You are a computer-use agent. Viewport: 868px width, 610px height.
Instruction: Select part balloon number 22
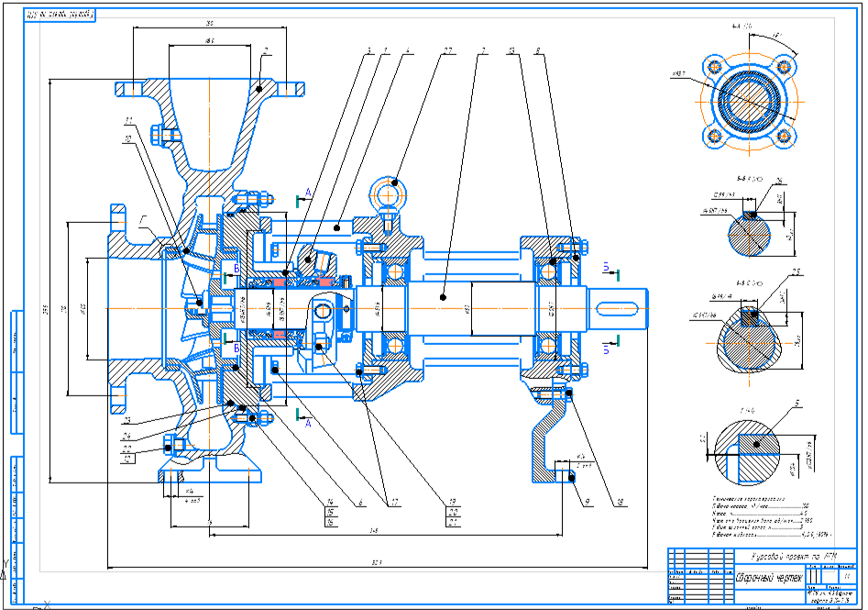click(126, 449)
